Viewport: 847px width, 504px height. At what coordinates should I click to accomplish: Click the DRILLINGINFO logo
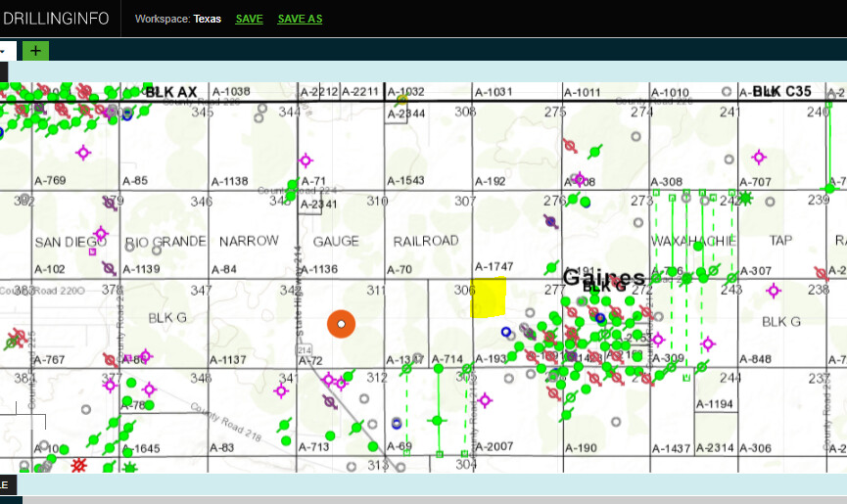[x=57, y=19]
